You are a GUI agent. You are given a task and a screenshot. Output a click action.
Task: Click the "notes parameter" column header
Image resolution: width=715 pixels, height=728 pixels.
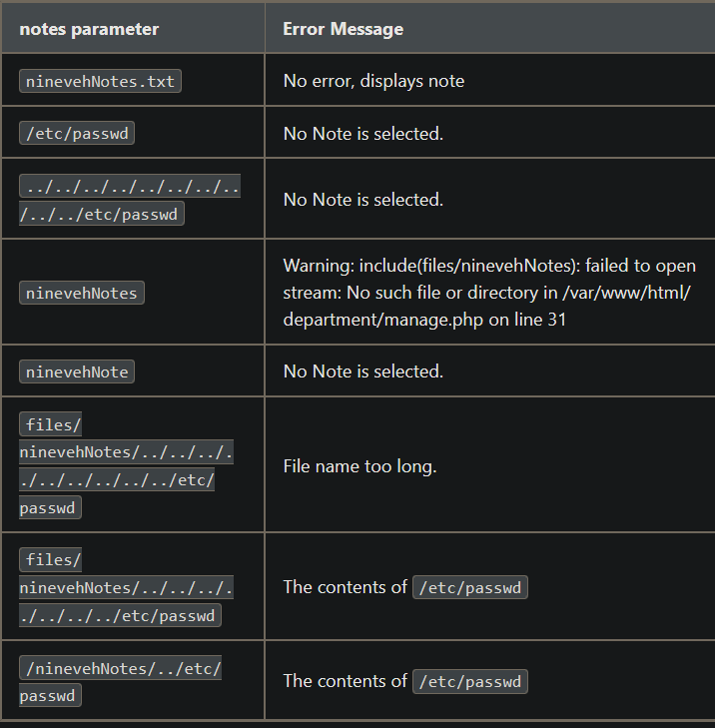[89, 29]
